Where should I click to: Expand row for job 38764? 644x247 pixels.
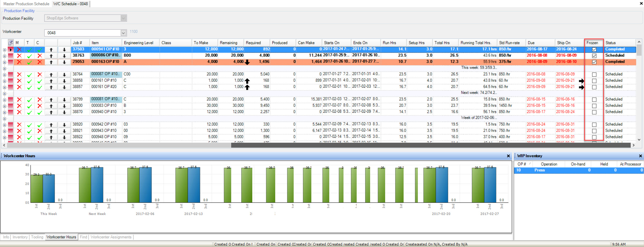pyautogui.click(x=4, y=75)
